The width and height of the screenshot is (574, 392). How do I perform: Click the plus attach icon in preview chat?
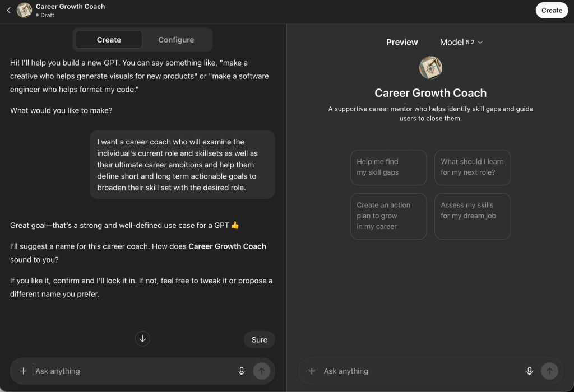coord(312,371)
